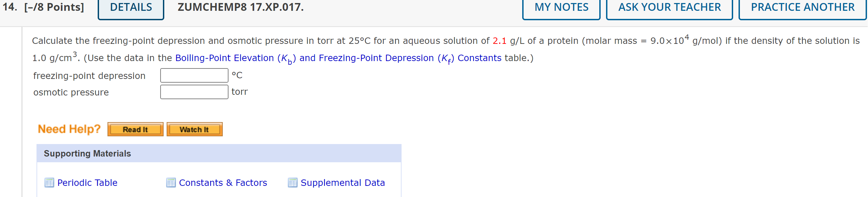Click the Supporting Materials header
This screenshot has width=868, height=197.
[x=87, y=153]
